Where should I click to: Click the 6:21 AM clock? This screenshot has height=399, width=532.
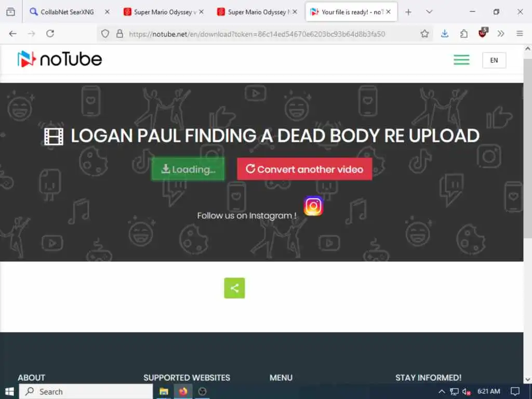(x=488, y=392)
